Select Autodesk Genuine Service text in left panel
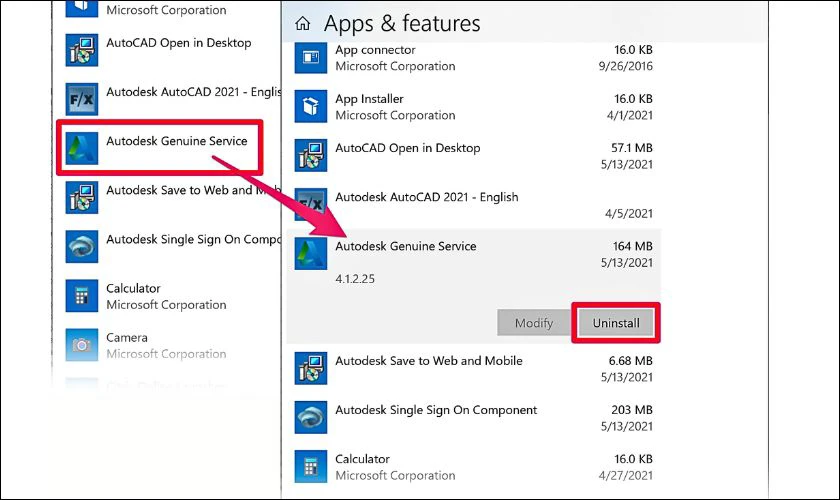840x500 pixels. click(x=177, y=141)
